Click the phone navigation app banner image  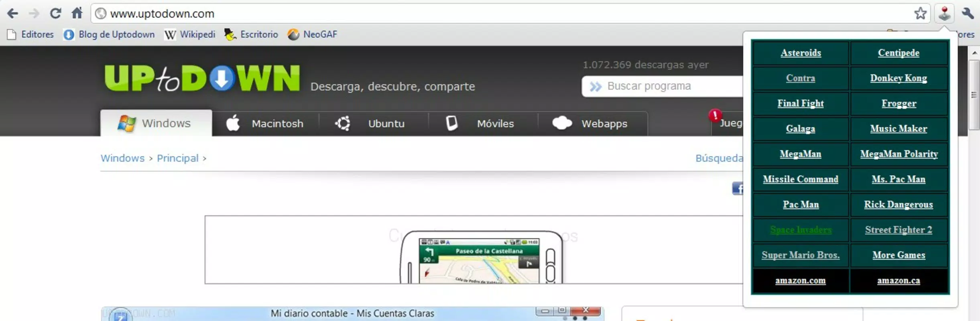[x=474, y=250]
